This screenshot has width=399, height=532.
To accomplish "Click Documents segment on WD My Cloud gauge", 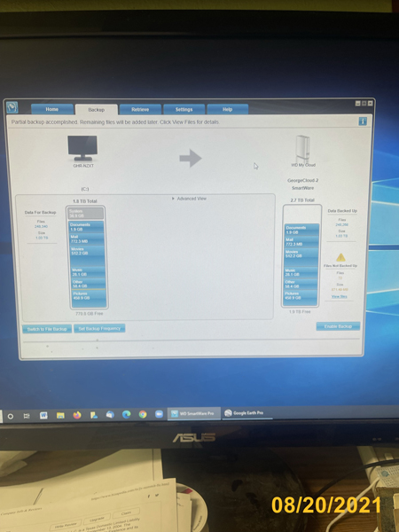I will tap(302, 230).
